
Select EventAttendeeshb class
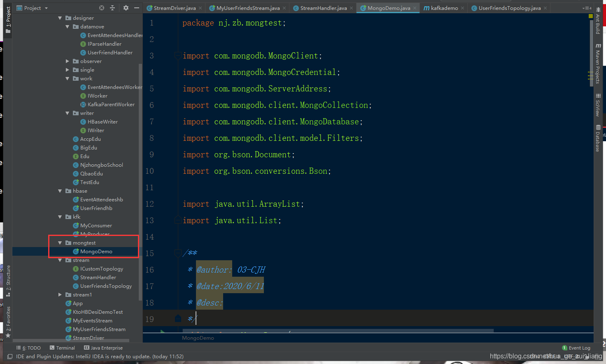click(98, 200)
